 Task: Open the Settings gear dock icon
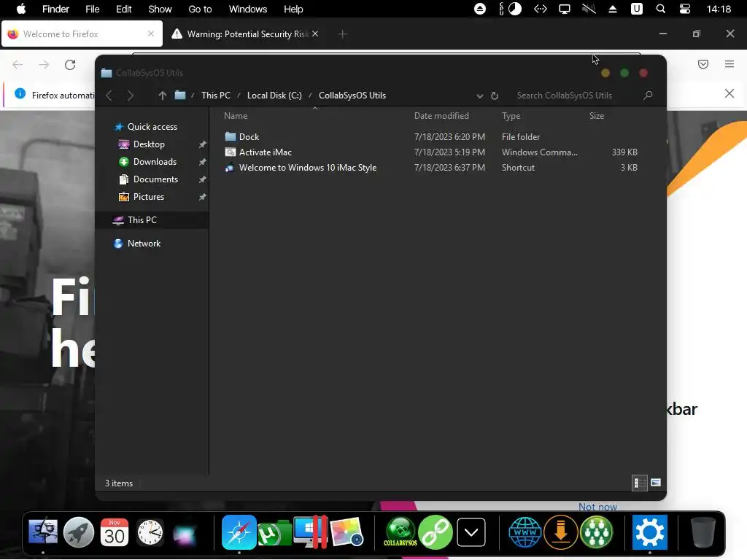(x=650, y=532)
